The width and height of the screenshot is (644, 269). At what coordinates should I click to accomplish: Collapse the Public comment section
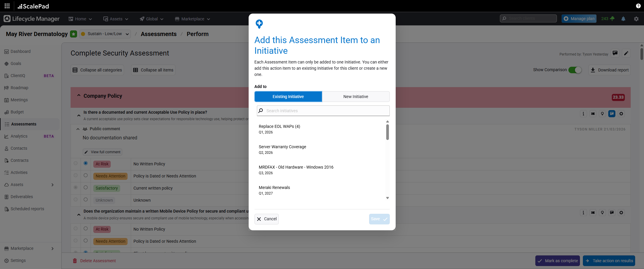click(78, 129)
